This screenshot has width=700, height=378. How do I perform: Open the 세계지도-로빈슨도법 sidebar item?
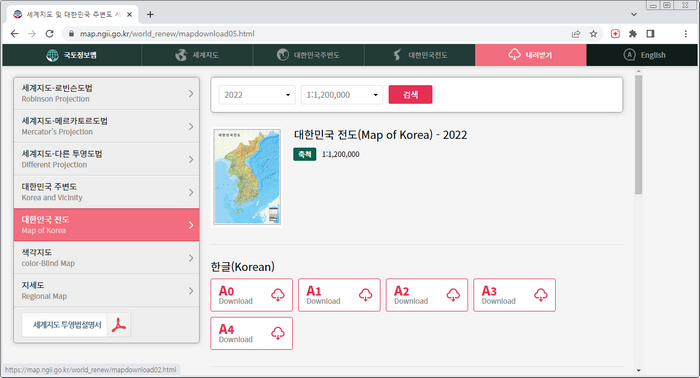tap(106, 94)
